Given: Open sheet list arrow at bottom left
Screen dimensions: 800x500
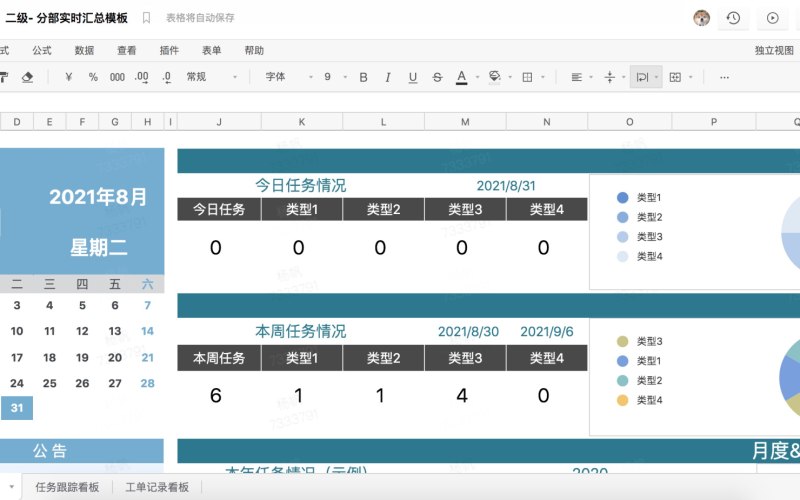Looking at the screenshot, I should (x=11, y=487).
